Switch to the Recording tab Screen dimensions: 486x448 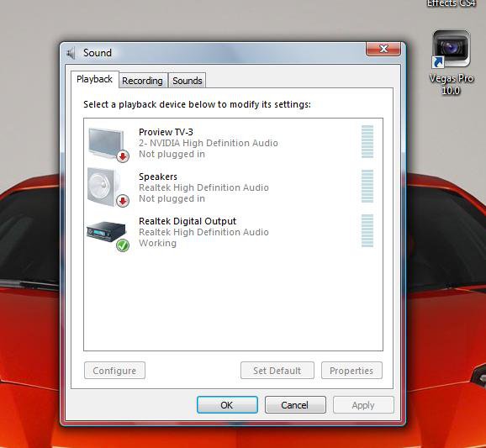tap(142, 81)
